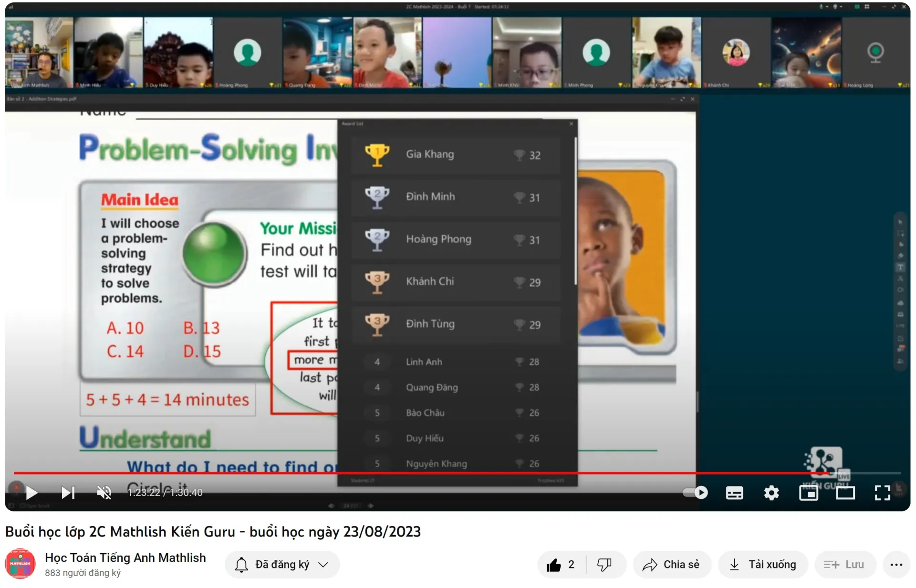The width and height of the screenshot is (916, 588).
Task: Turn on subtitles captions
Action: click(x=734, y=493)
